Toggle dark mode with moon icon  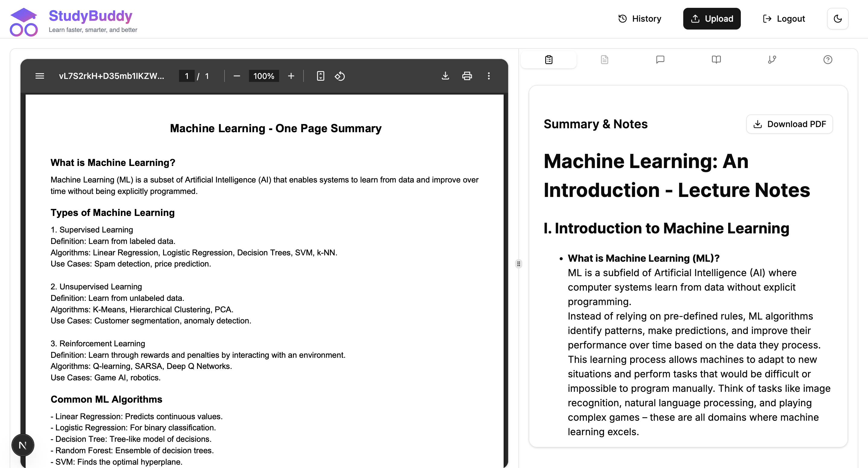837,19
